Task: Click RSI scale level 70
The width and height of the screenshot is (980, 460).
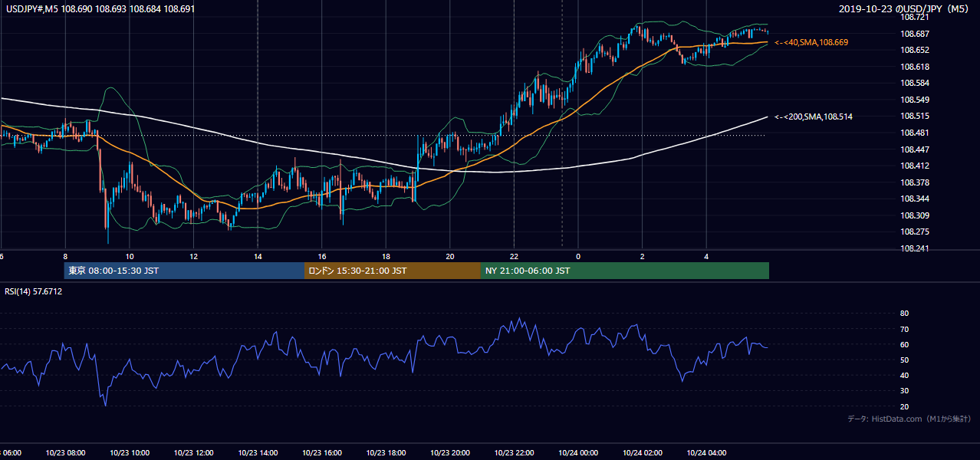Action: (x=904, y=329)
